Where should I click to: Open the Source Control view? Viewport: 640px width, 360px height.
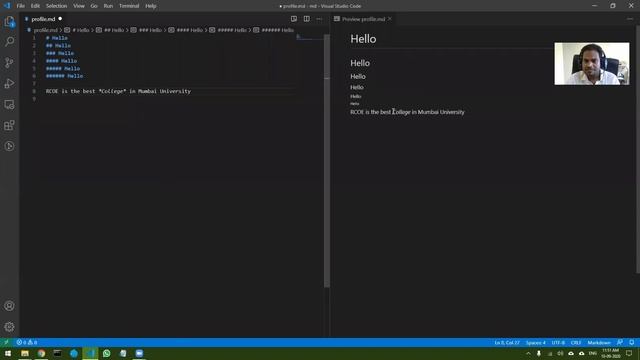pyautogui.click(x=9, y=62)
